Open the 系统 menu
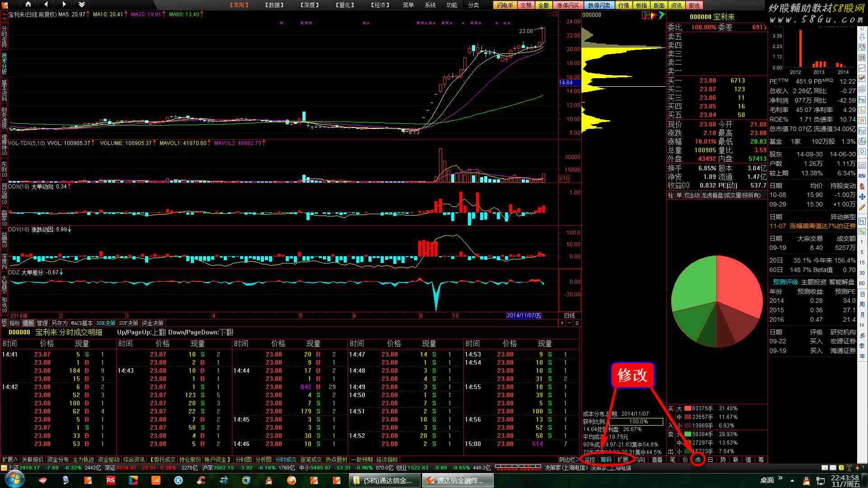Screen dimensions: 868x488 pos(430,5)
